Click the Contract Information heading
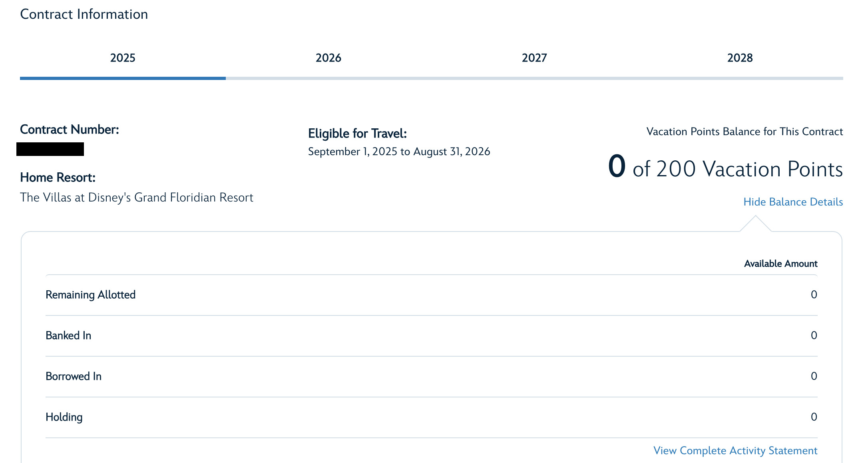The image size is (868, 463). [84, 14]
